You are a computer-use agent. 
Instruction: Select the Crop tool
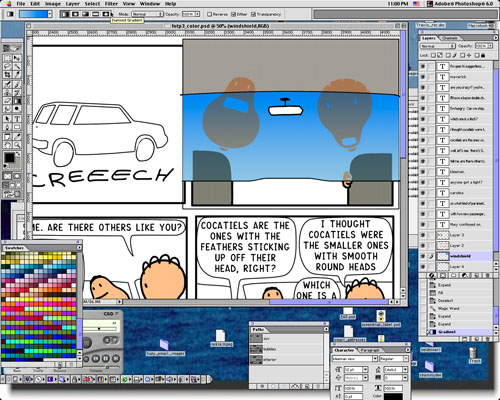tap(7, 75)
